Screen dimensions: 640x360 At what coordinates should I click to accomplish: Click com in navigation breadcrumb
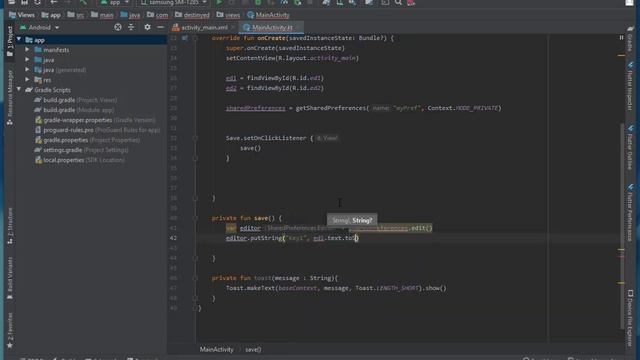(158, 15)
